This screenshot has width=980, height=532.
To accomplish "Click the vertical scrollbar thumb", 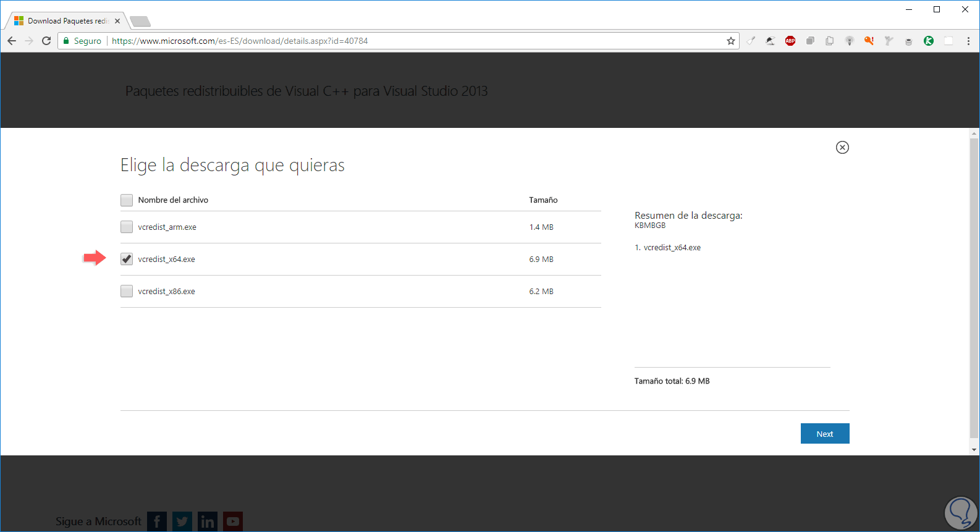I will click(974, 287).
